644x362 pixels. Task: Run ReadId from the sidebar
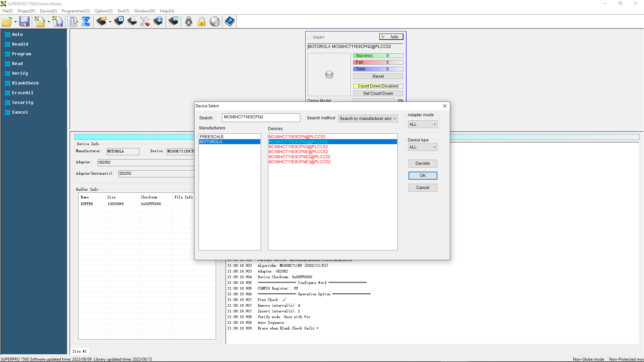click(x=20, y=44)
